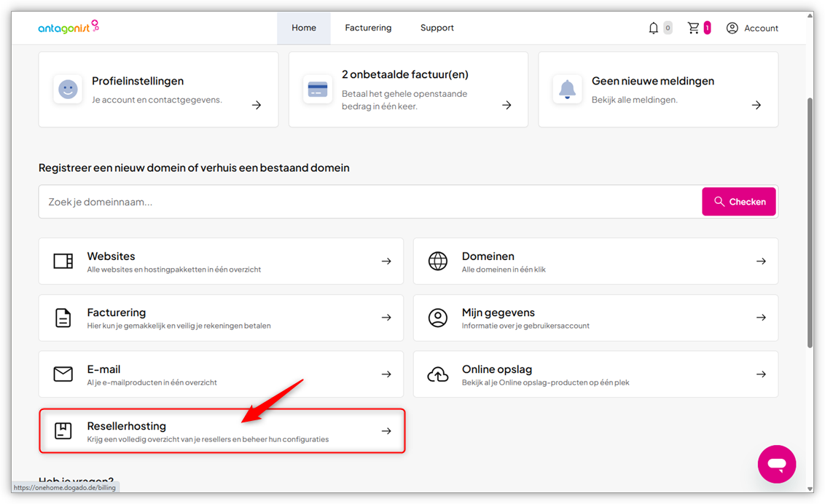Click the Mijn gegevens person icon
This screenshot has height=504, width=825.
(x=438, y=318)
